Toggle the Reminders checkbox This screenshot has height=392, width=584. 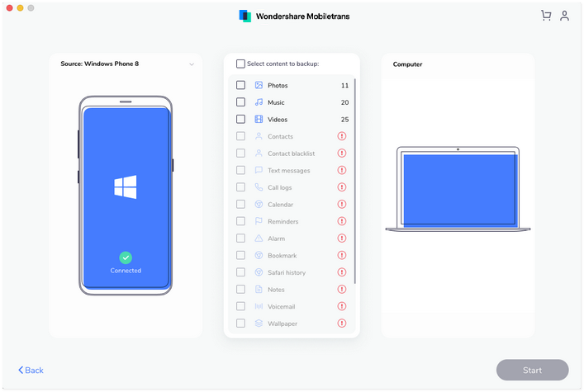[x=240, y=221]
